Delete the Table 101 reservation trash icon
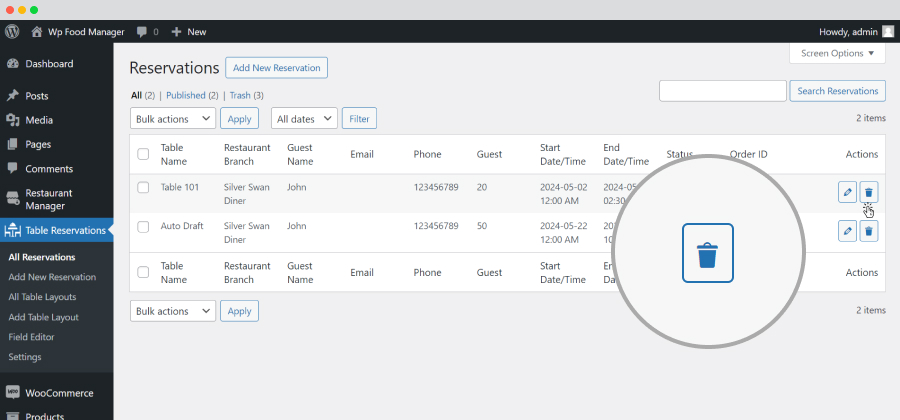Screen dimensions: 900x420 (868, 192)
